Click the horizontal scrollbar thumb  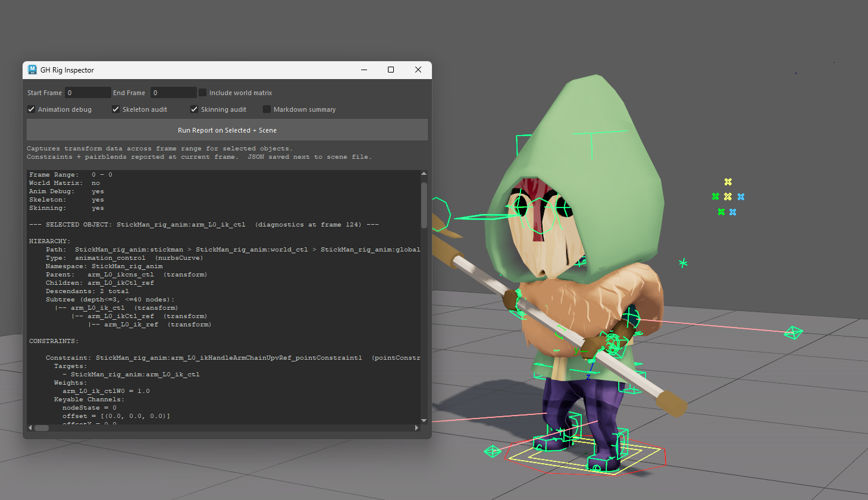[42, 427]
